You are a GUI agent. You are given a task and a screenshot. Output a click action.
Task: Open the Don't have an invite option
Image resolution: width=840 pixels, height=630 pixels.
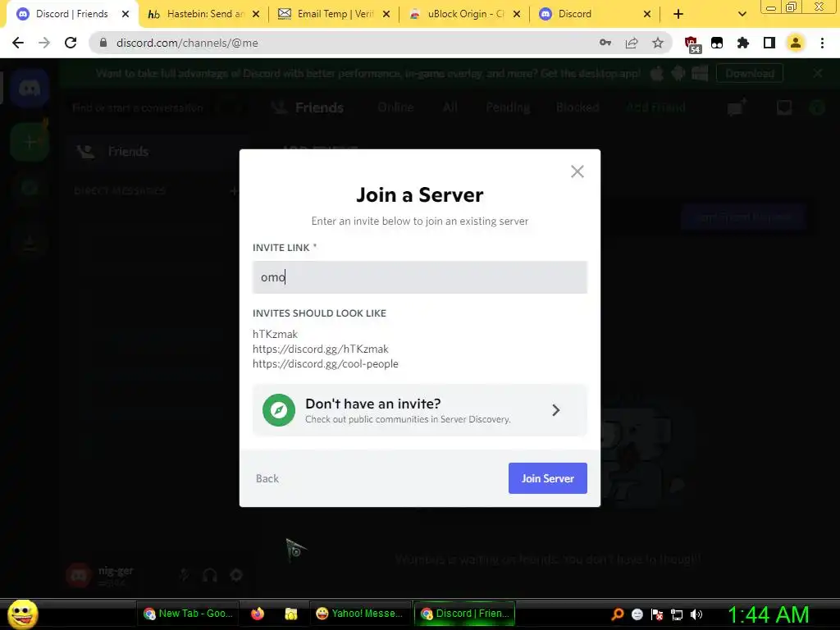419,410
